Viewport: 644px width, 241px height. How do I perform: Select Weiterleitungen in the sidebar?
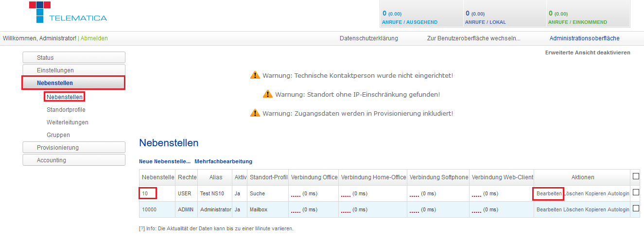pos(68,122)
